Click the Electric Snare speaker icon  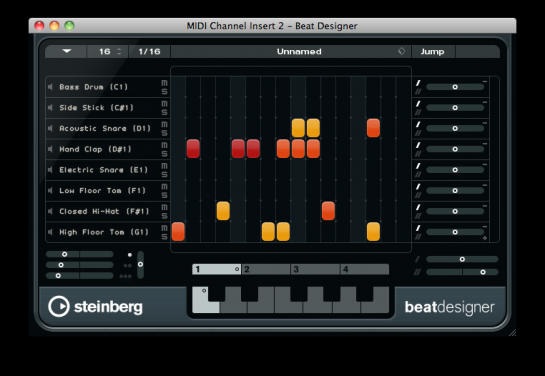pos(50,170)
